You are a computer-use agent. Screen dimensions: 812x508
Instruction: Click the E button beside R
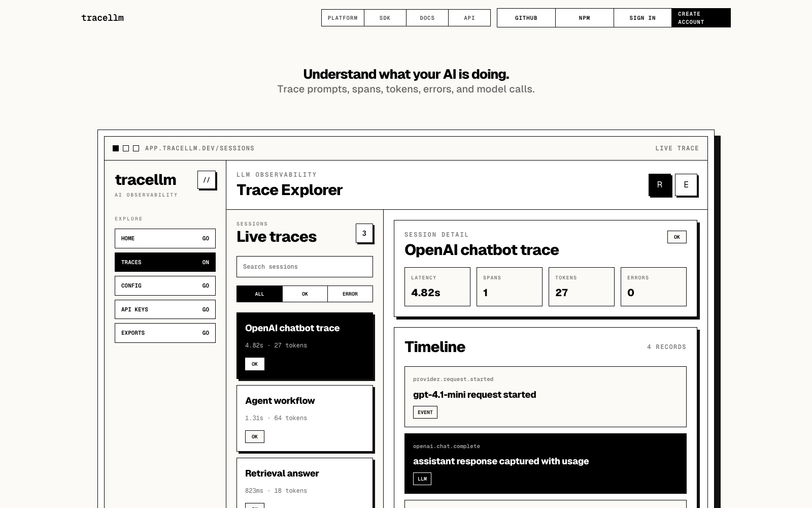686,185
